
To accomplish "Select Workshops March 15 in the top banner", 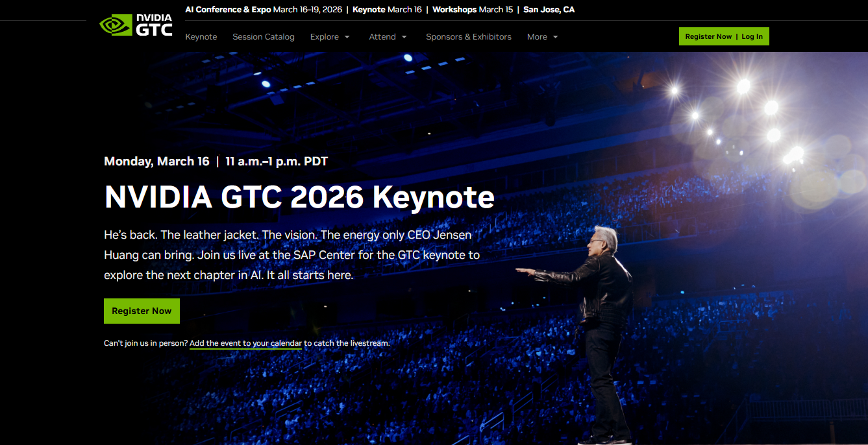I will pos(472,10).
